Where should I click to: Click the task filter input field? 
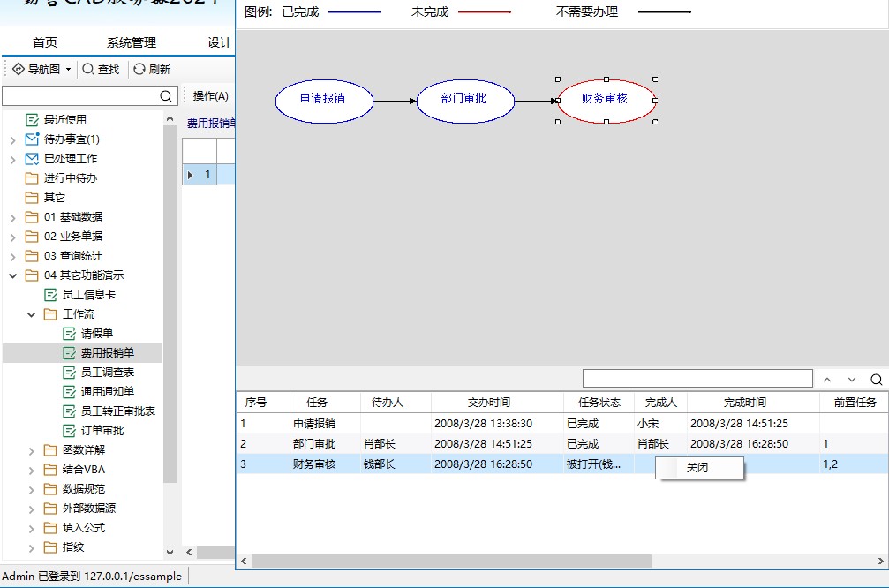tap(697, 379)
